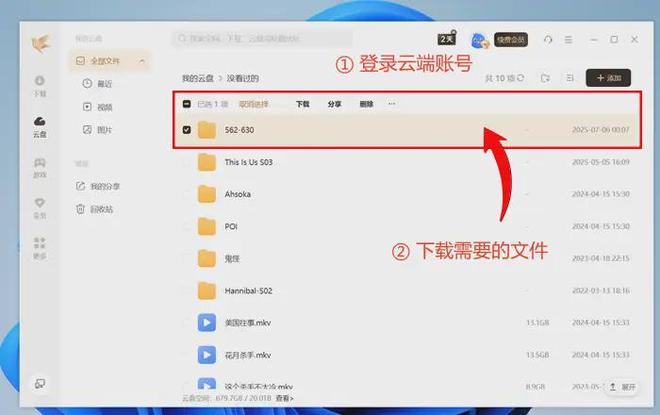Open 我的分享 my shares
This screenshot has width=660, height=415.
[x=98, y=186]
